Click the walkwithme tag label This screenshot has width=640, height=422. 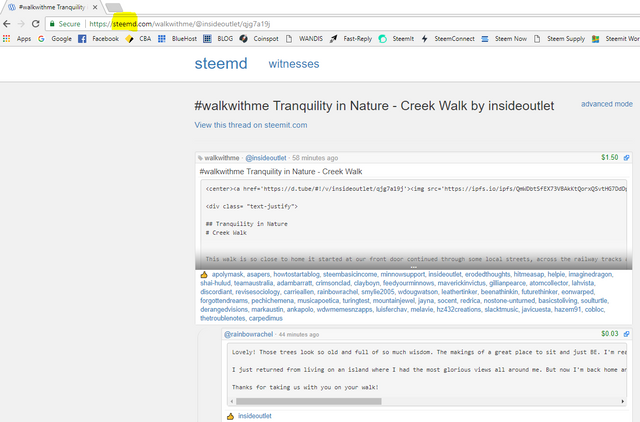[x=222, y=158]
